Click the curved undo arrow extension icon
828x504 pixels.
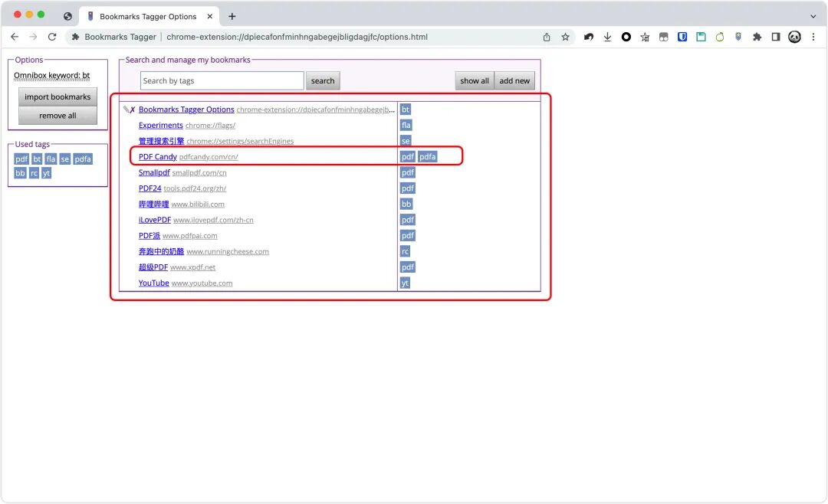[x=589, y=37]
